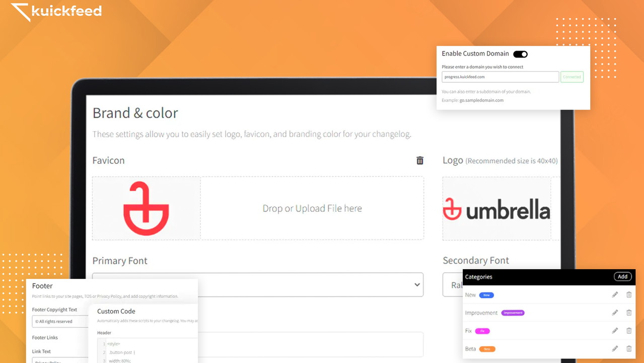Edit the New category pencil icon

pos(615,295)
